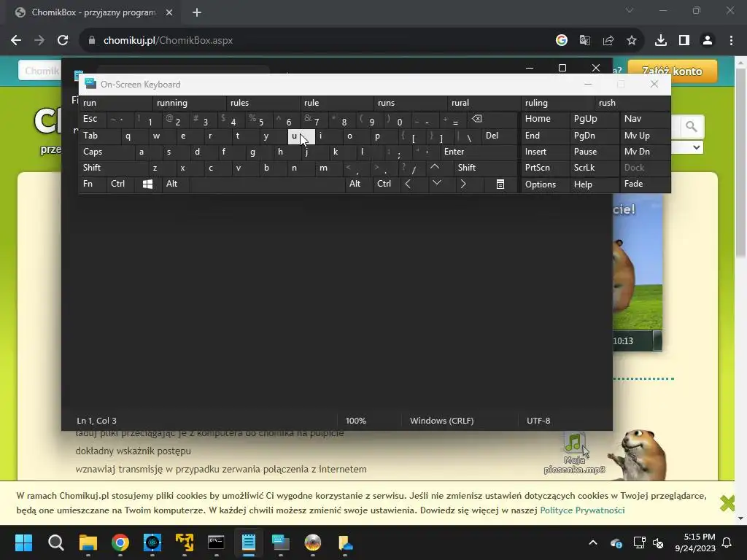The image size is (747, 560).
Task: Click the Esc key on On-Screen Keyboard
Action: click(93, 119)
